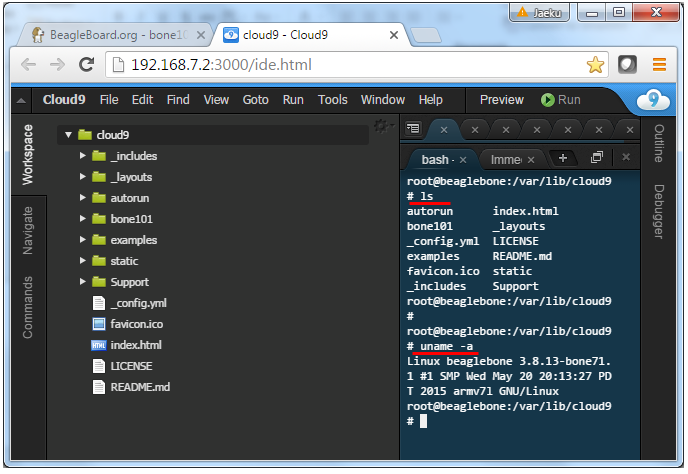Click the browser extension shield icon

tap(627, 65)
